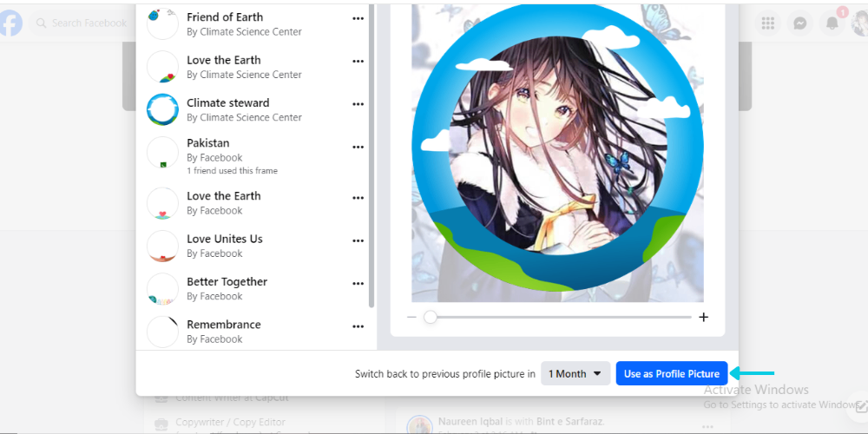Screen dimensions: 868x434
Task: Open the three-dot menu for Pakistan frame
Action: 358,148
